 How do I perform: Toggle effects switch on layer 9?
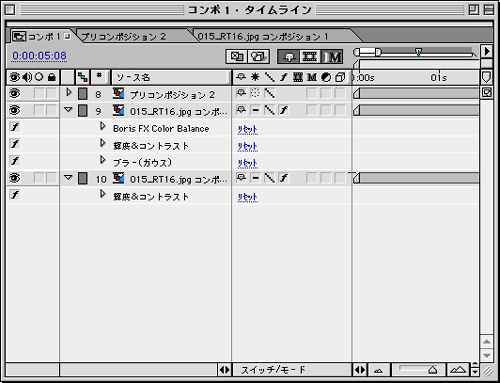point(284,110)
